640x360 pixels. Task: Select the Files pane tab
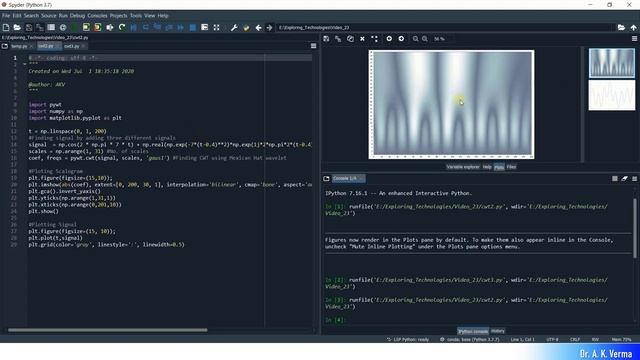coord(511,167)
